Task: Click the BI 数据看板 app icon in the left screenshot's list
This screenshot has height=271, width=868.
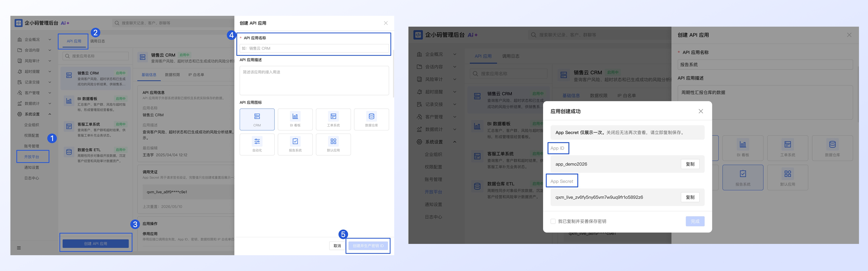Action: coord(69,101)
